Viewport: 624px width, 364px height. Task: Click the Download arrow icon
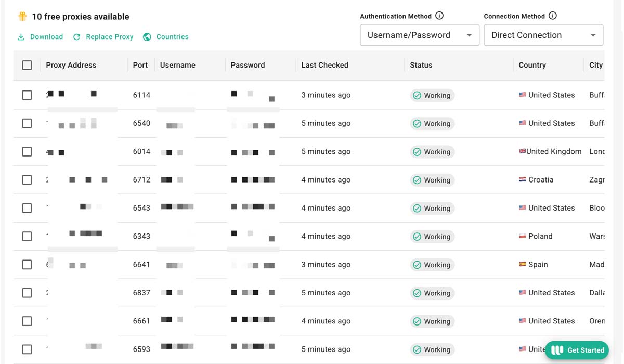click(x=21, y=37)
